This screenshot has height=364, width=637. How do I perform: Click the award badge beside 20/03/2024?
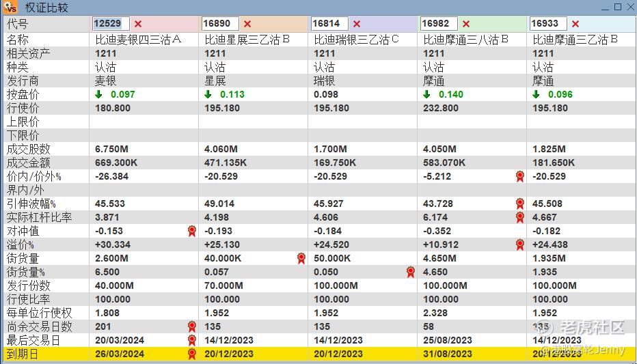tap(192, 340)
